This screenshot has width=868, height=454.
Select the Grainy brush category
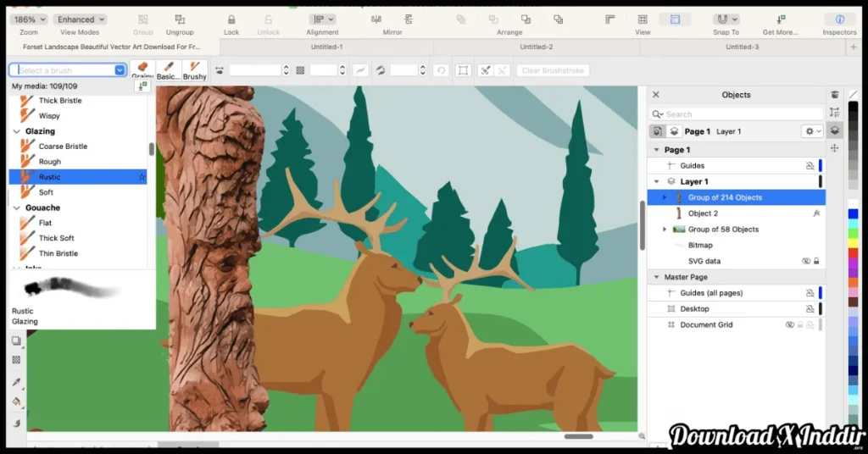[x=142, y=70]
